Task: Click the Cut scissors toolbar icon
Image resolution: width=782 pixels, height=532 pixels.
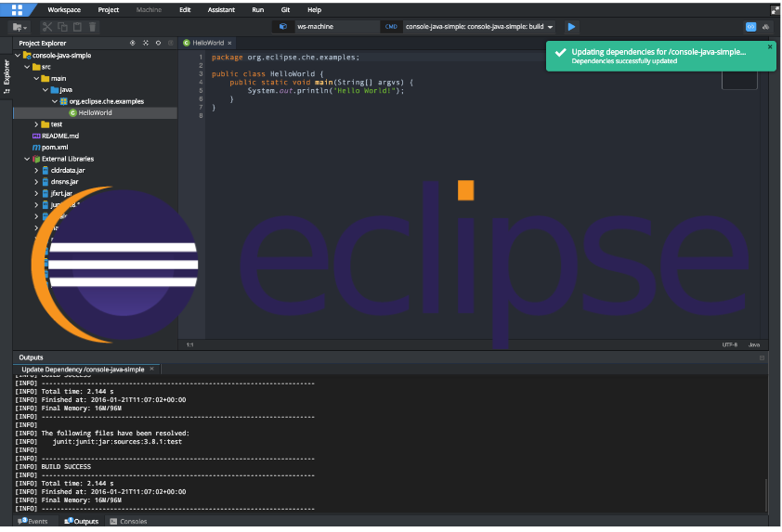Action: click(47, 27)
